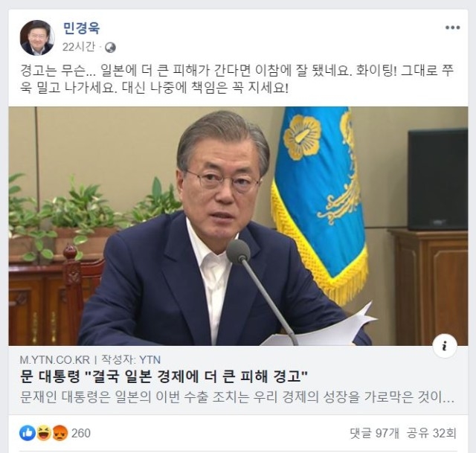Screen dimensions: 476x453
Task: Click the M.YTN.CO.KR source domain
Action: (54, 360)
